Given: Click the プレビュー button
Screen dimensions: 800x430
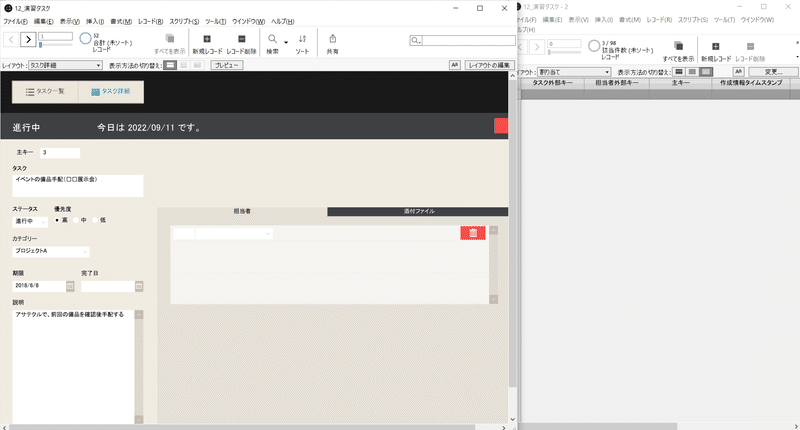Looking at the screenshot, I should [x=227, y=65].
